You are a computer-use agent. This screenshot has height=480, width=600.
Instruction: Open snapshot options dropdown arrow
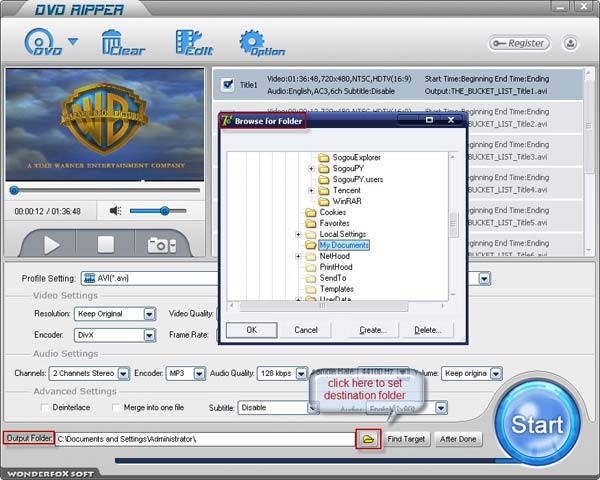click(173, 245)
